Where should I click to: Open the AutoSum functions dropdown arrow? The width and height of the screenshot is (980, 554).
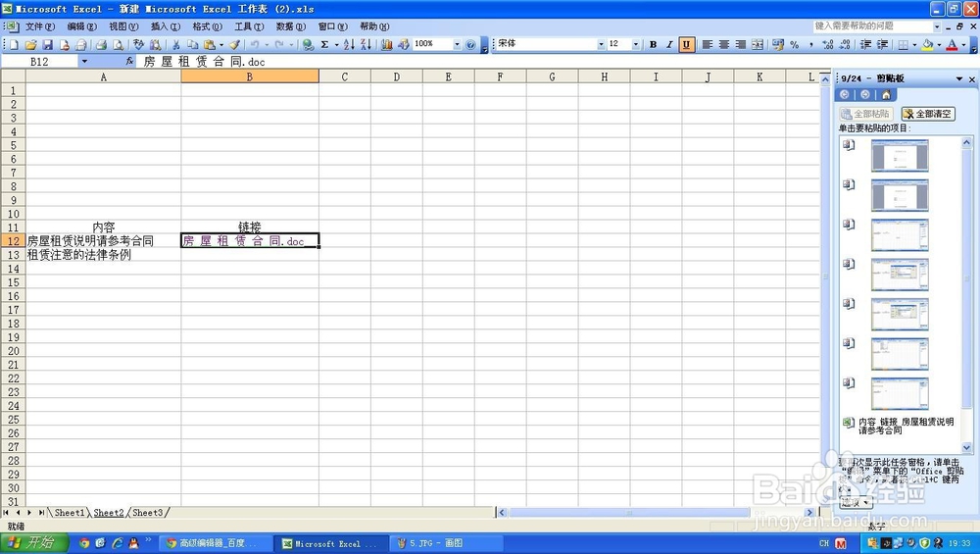point(336,44)
